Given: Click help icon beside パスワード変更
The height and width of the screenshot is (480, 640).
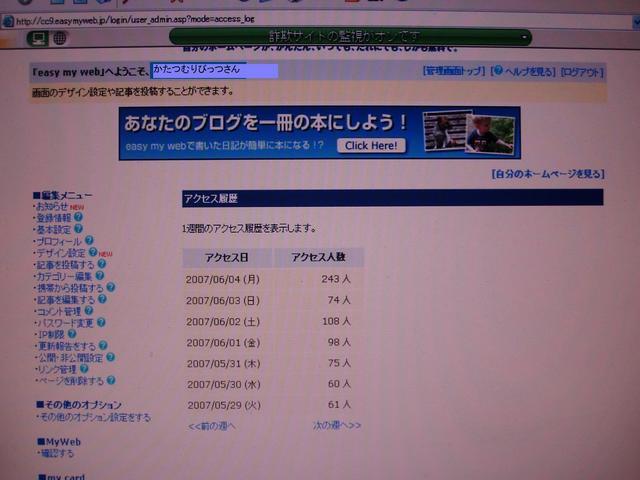Looking at the screenshot, I should tap(103, 323).
